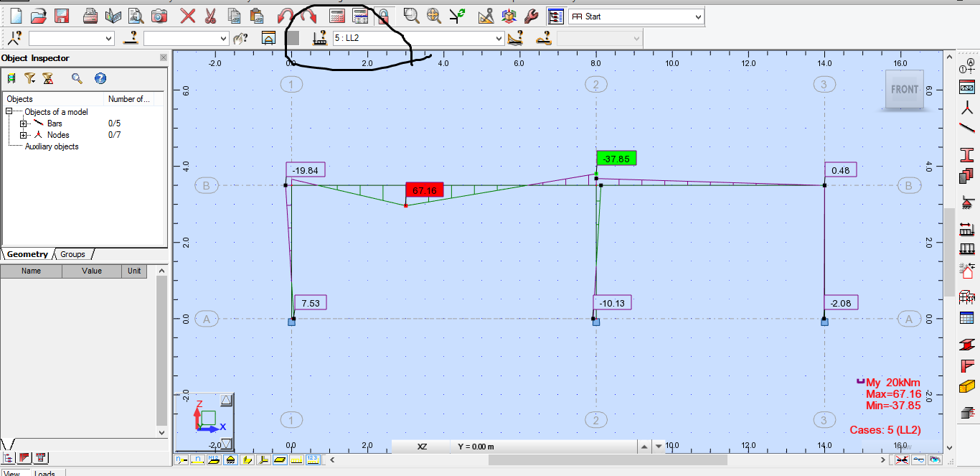Capture the screen with the camera icon
980x476 pixels.
click(x=159, y=15)
